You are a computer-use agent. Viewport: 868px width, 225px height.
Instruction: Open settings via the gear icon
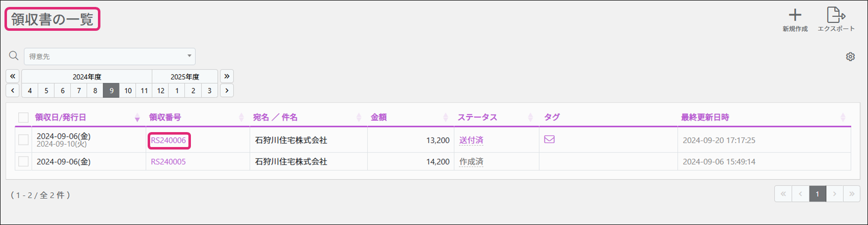point(850,57)
